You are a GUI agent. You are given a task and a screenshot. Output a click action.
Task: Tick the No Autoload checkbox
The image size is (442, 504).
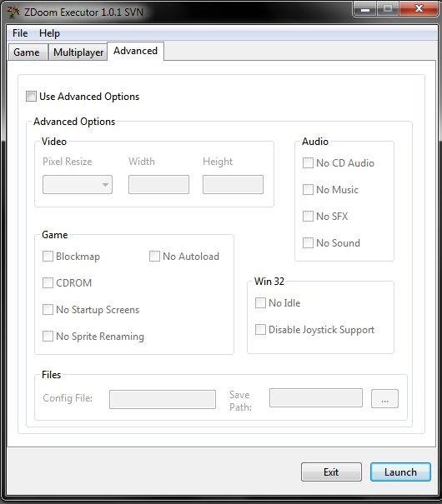pyautogui.click(x=154, y=257)
